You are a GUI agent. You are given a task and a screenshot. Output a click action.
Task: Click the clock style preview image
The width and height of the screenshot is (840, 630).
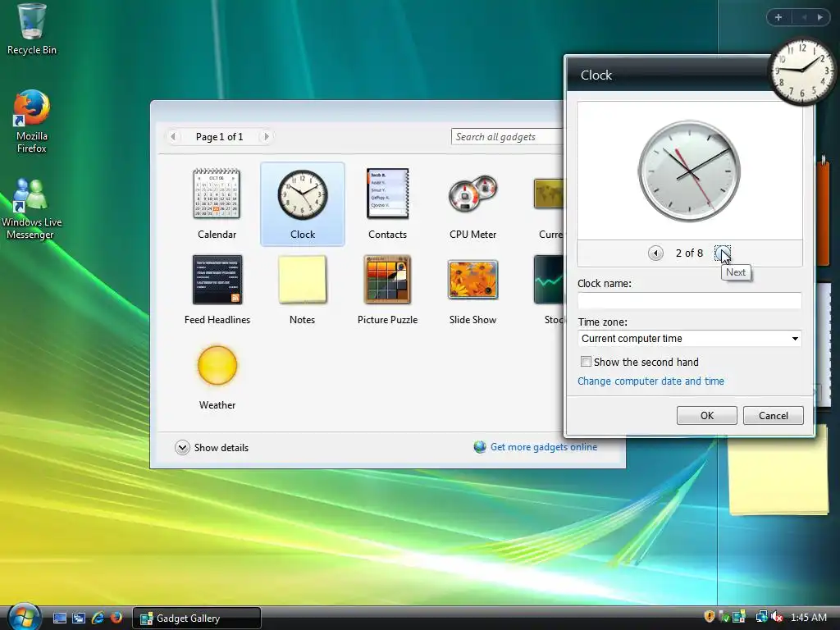[x=689, y=171]
